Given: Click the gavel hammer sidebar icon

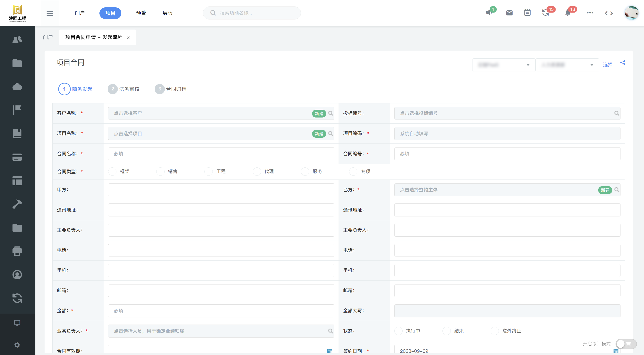Looking at the screenshot, I should (x=17, y=204).
